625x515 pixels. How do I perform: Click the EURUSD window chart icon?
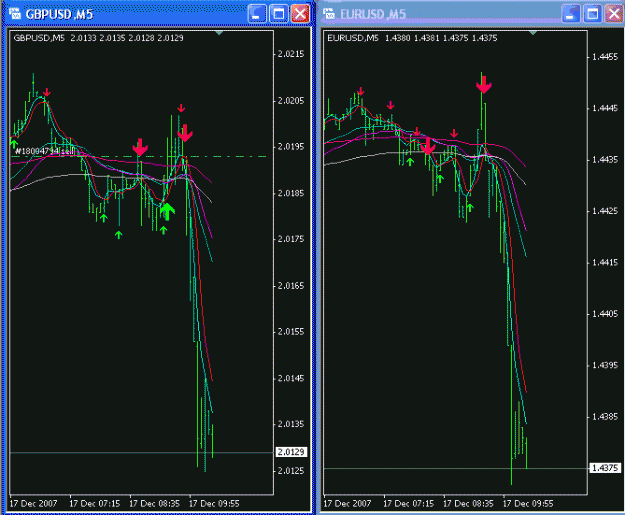(329, 14)
